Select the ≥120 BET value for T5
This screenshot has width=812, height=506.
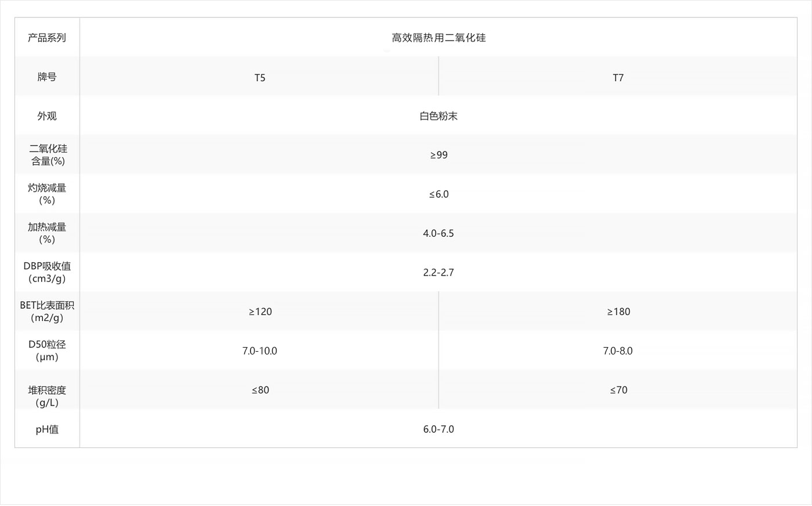260,312
